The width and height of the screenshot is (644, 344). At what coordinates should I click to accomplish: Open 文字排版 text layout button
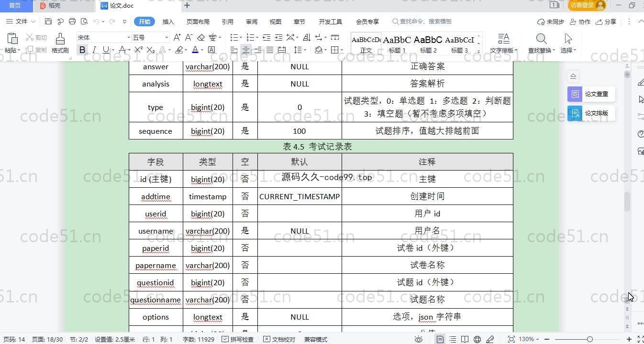[x=503, y=43]
